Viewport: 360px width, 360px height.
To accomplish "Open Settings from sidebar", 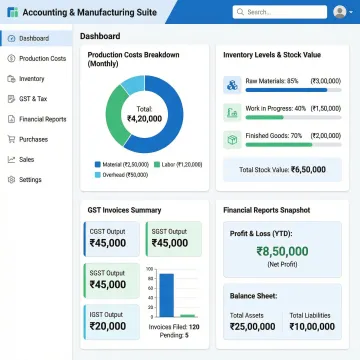I will point(36,180).
